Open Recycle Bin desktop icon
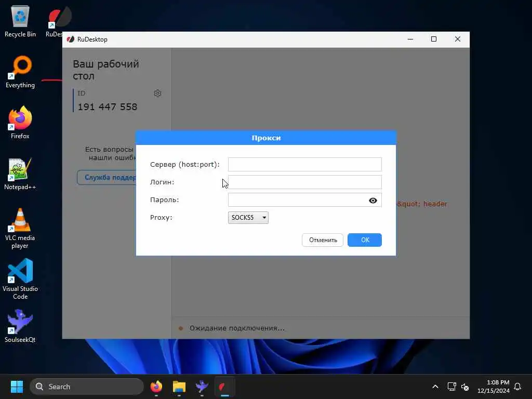The image size is (532, 399). (x=20, y=21)
